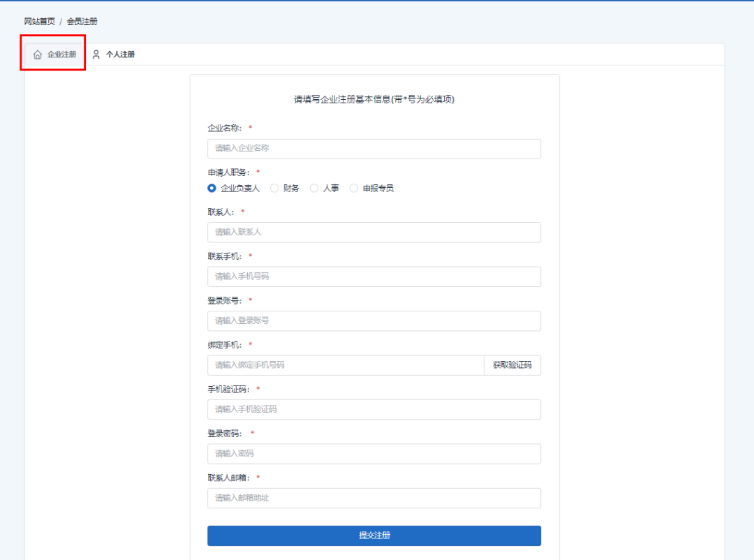Image resolution: width=754 pixels, height=560 pixels.
Task: Click into the 联系人 text field
Action: click(374, 232)
